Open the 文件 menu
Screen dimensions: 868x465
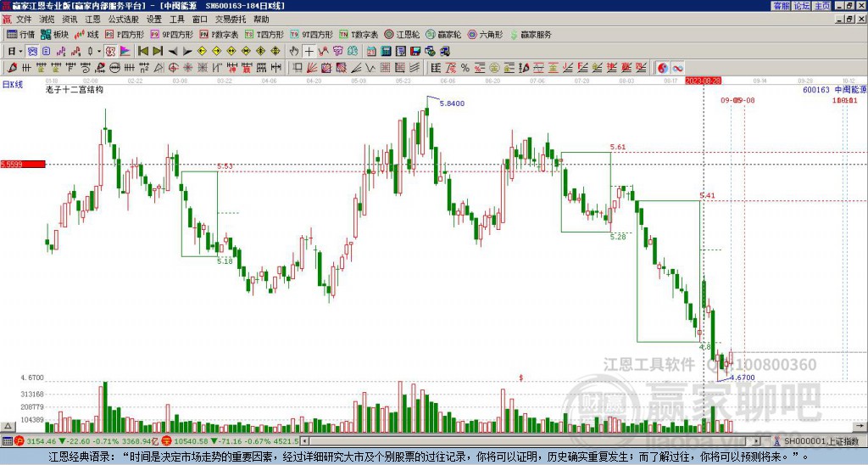(24, 20)
